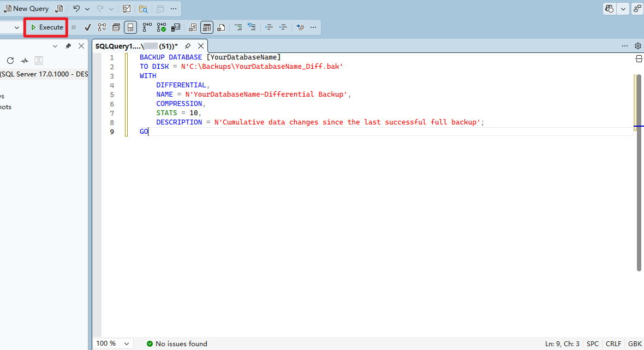Viewport: 644px width, 350px height.
Task: Select the SQLQuery1 document tab
Action: click(136, 46)
